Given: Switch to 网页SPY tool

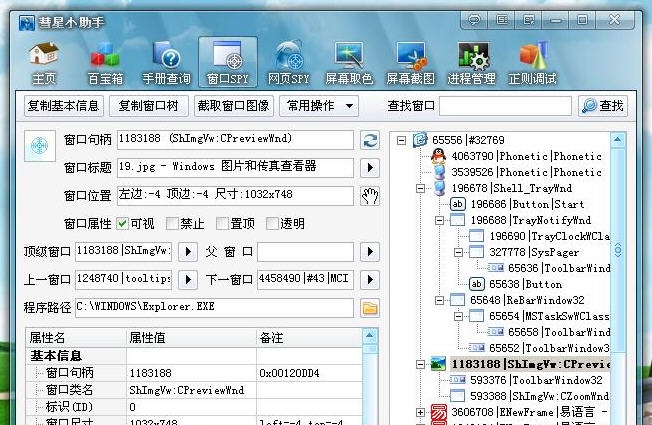Looking at the screenshot, I should pos(289,63).
